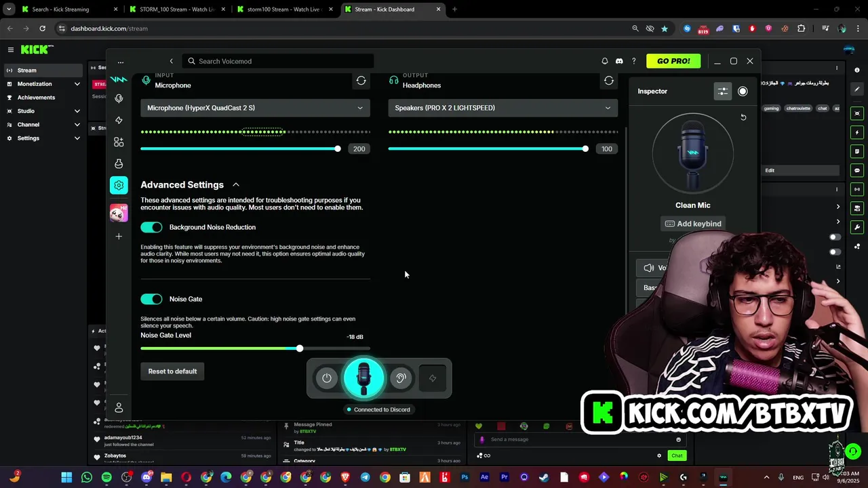The width and height of the screenshot is (868, 488).
Task: Select the Stream - Kick Dashboard tab
Action: click(392, 9)
